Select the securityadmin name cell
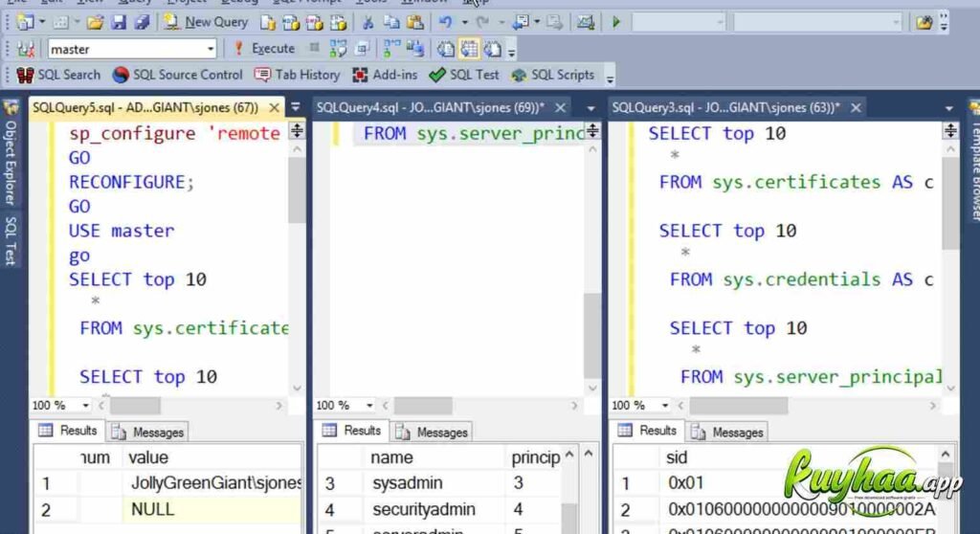This screenshot has width=980, height=534. [x=434, y=510]
